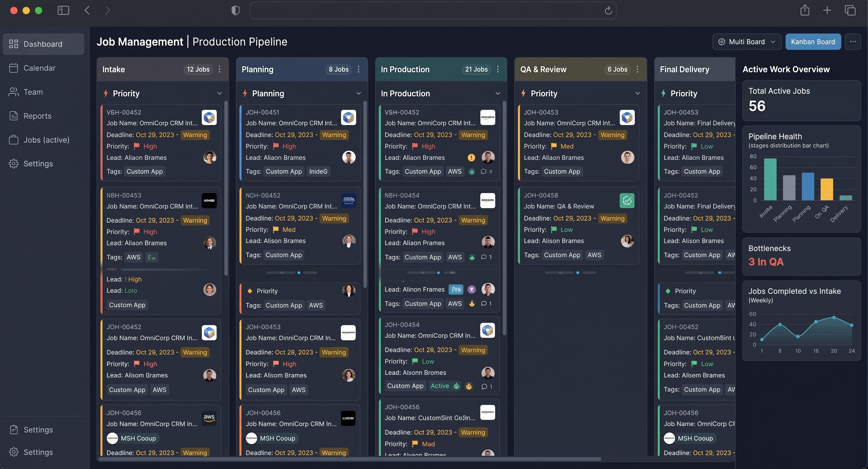Click the browser share icon
Screen dimensions: 868x469
[805, 10]
